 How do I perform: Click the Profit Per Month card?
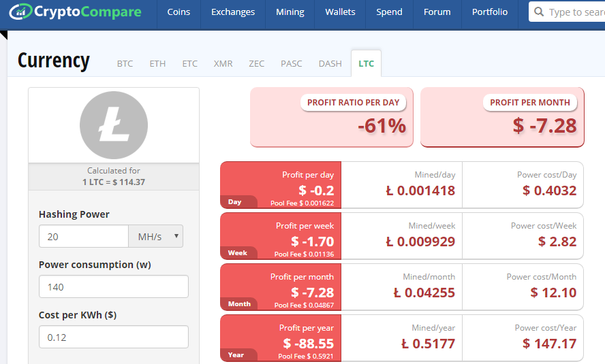tap(502, 117)
